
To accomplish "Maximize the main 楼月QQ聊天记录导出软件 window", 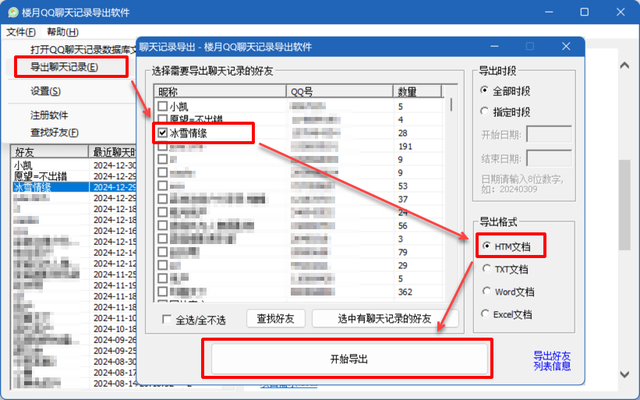I will 584,12.
